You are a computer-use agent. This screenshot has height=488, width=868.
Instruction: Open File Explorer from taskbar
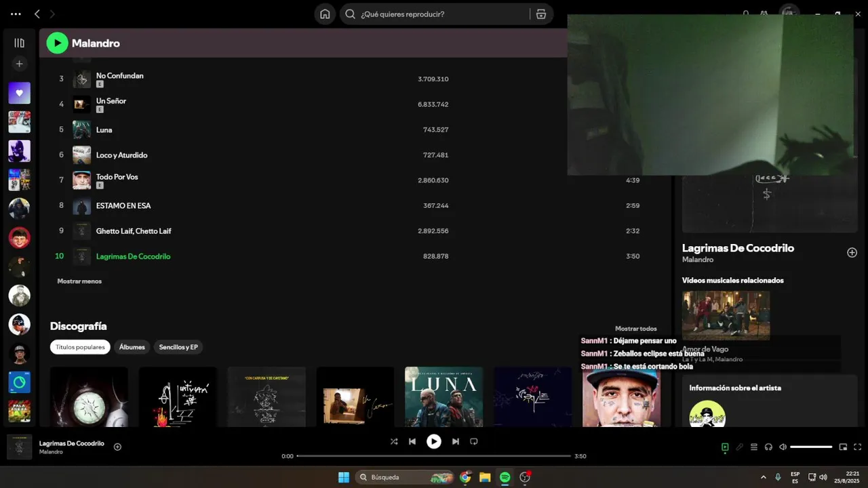[x=485, y=477]
